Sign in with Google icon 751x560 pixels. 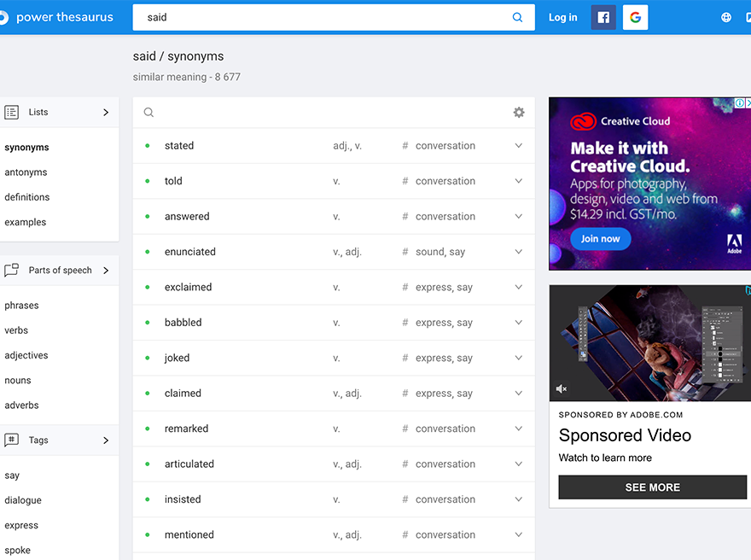coord(635,17)
